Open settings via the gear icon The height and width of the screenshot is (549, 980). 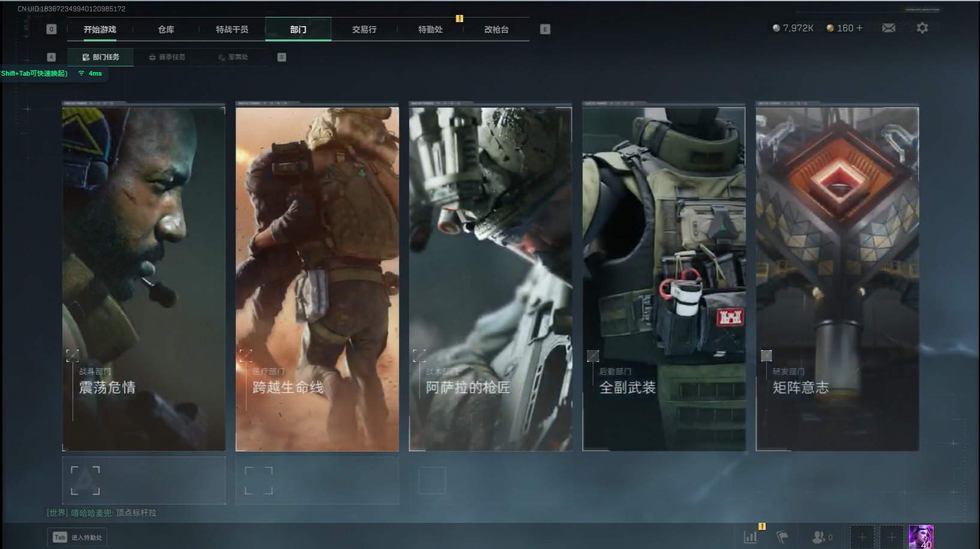tap(922, 28)
